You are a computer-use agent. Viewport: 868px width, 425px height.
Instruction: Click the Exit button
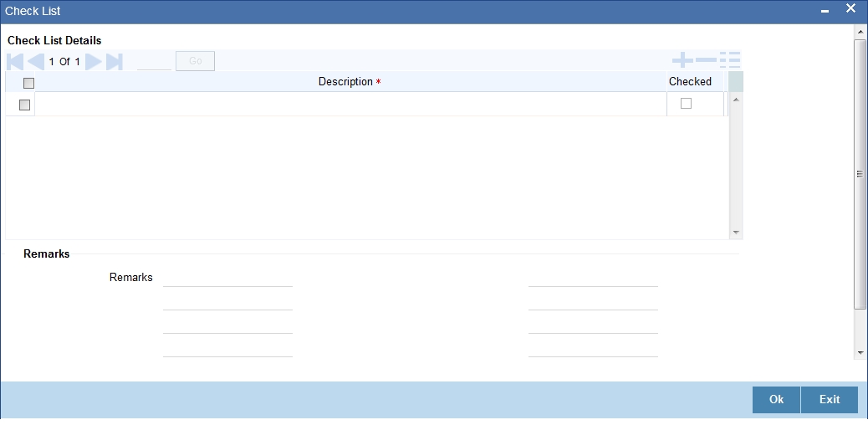(x=830, y=400)
